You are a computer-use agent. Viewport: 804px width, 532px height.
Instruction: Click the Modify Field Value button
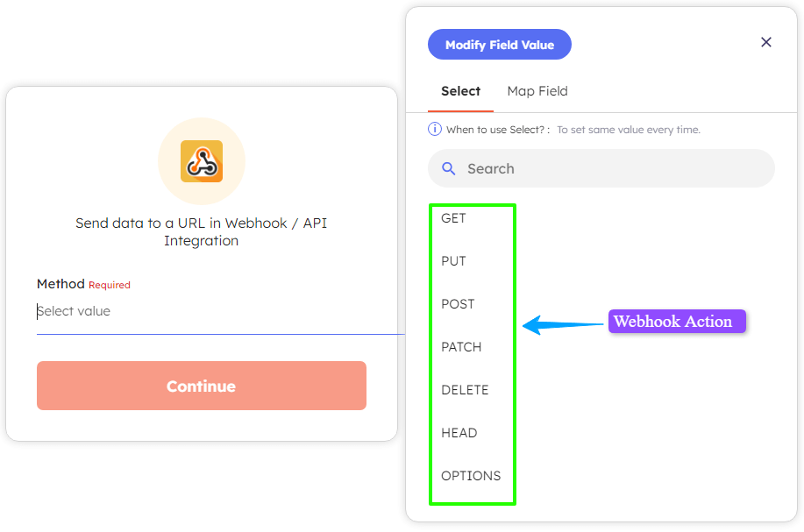point(499,44)
